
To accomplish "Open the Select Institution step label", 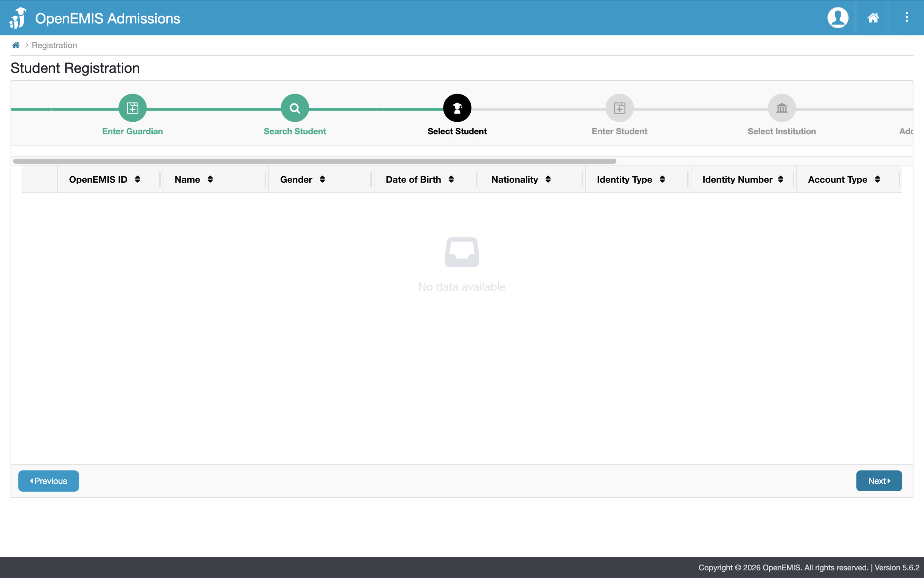I will (x=781, y=131).
